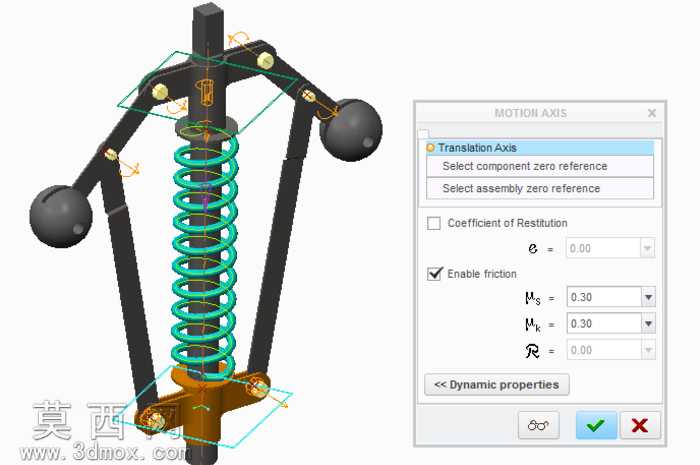Uncheck the Enable friction checkbox
700x465 pixels.
[434, 274]
